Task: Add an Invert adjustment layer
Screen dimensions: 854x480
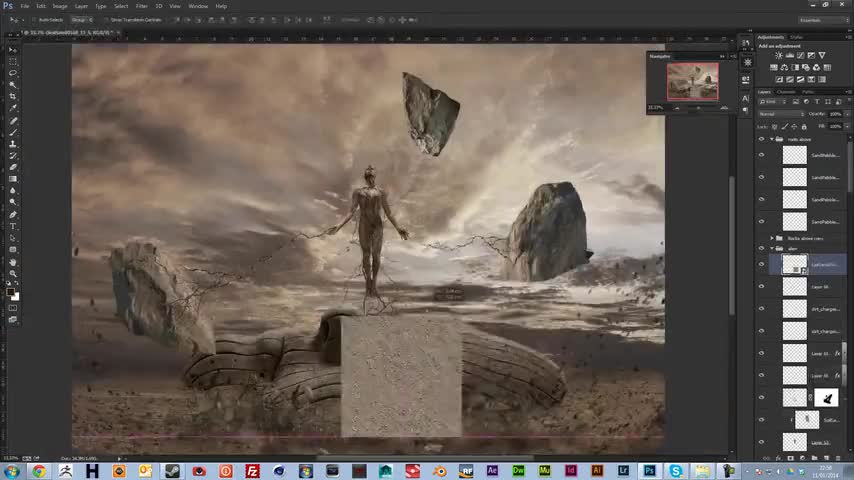Action: 779,80
